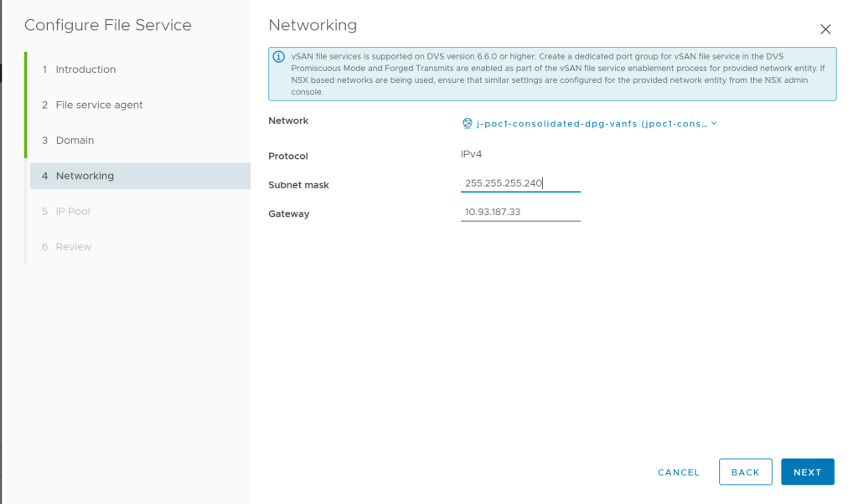Close the Configure File Service wizard
Image resolution: width=858 pixels, height=504 pixels.
(825, 29)
